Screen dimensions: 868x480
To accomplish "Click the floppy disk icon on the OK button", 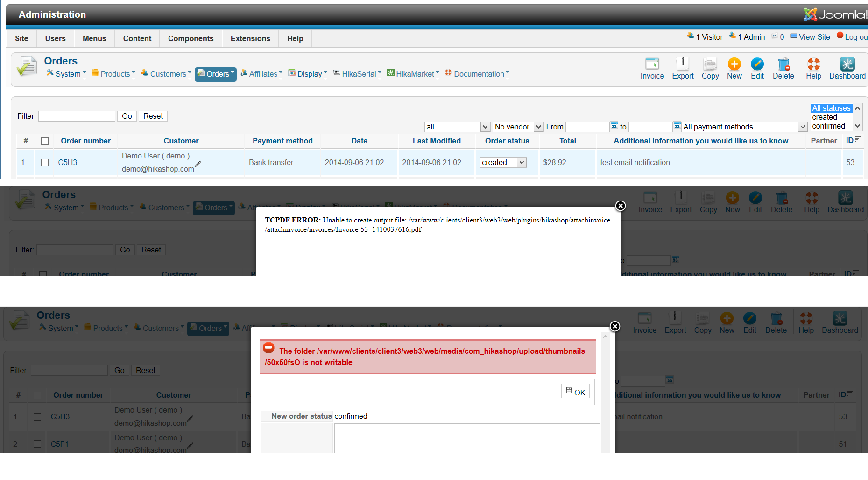I will 569,390.
